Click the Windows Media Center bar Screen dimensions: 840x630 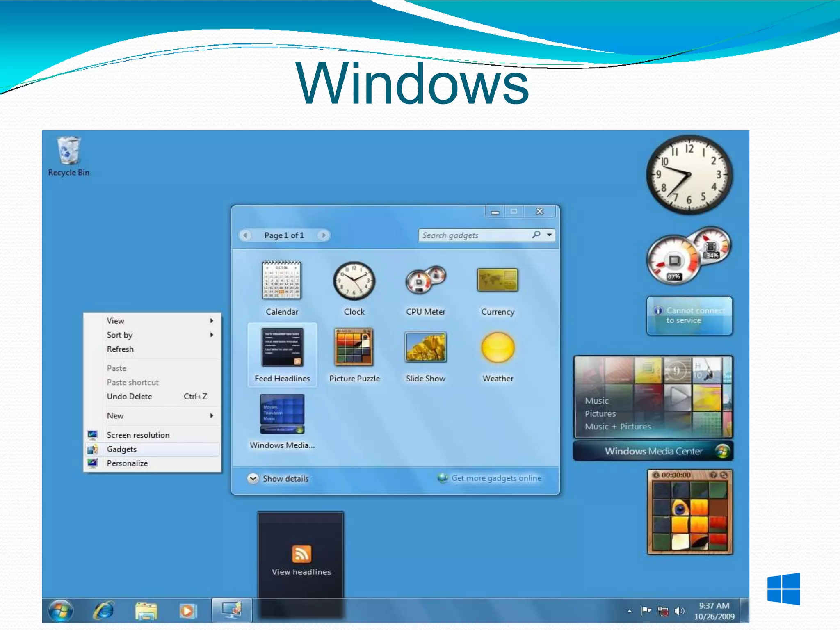point(653,451)
